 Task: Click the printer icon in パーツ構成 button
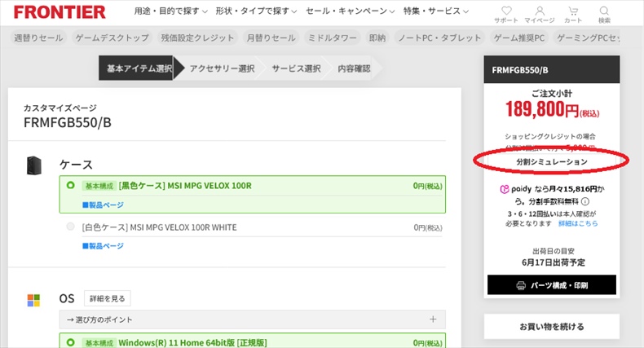point(521,285)
